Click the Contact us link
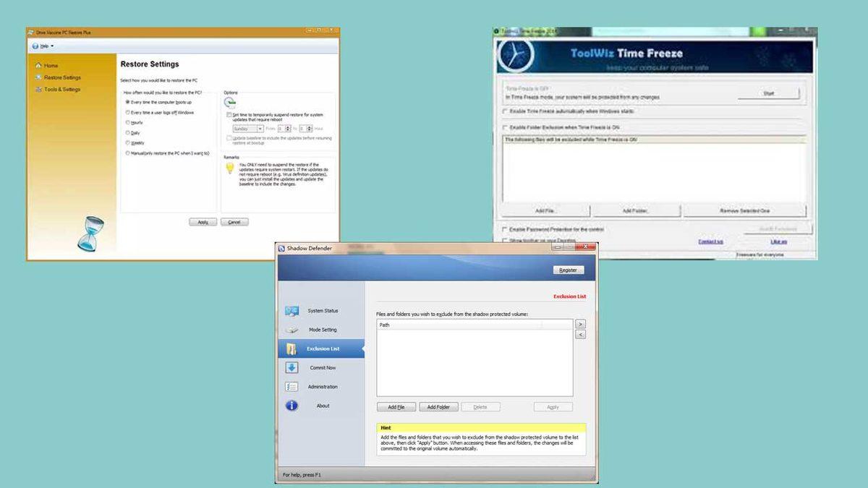Viewport: 868px width, 488px height. click(710, 241)
